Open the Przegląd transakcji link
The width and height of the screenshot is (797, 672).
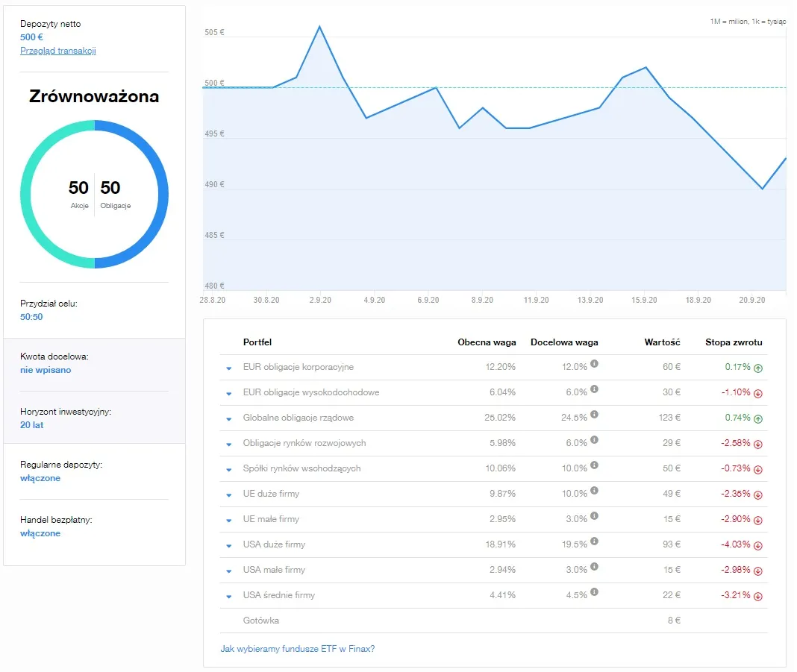click(58, 51)
